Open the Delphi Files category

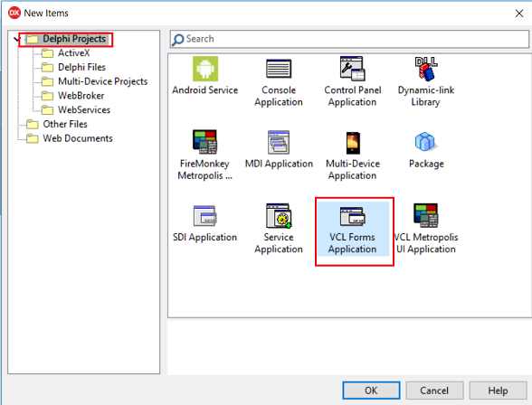81,68
